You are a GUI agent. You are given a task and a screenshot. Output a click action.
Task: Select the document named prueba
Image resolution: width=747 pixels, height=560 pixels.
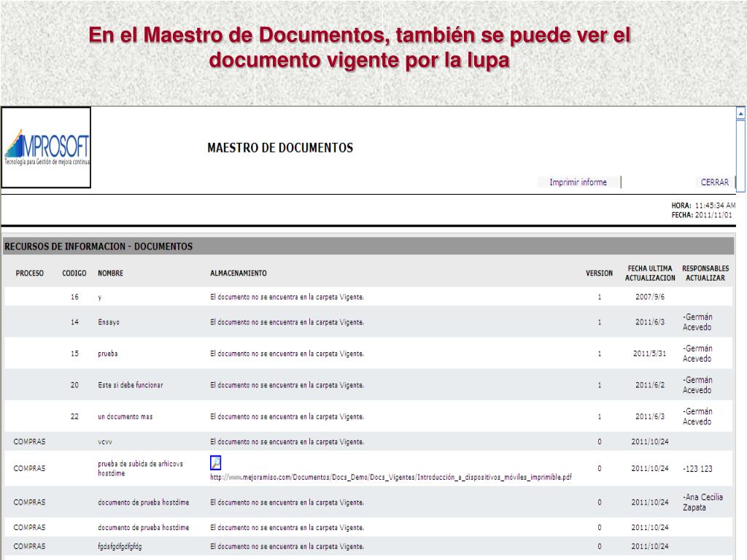pos(108,354)
